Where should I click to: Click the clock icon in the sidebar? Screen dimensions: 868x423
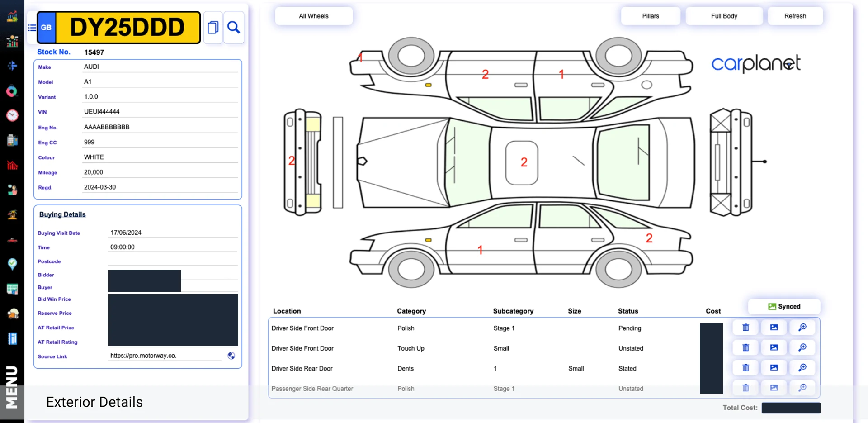point(12,115)
